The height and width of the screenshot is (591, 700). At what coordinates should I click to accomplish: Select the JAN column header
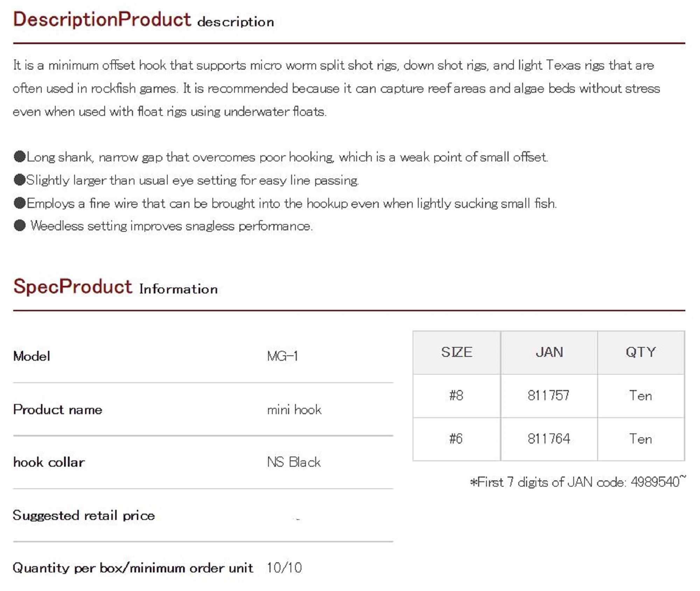point(549,352)
